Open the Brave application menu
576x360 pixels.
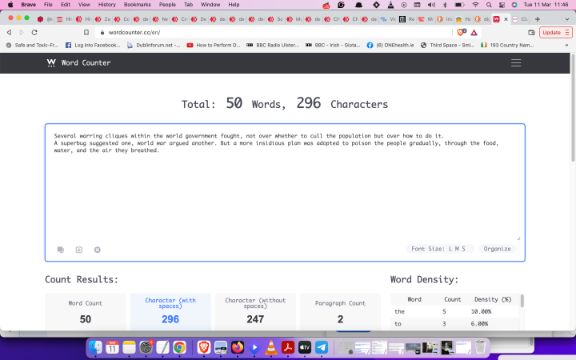coord(28,5)
